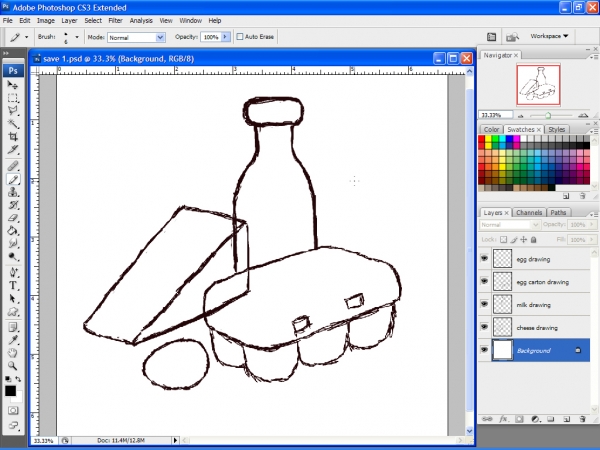
Task: Click the foreground color box
Action: 10,391
